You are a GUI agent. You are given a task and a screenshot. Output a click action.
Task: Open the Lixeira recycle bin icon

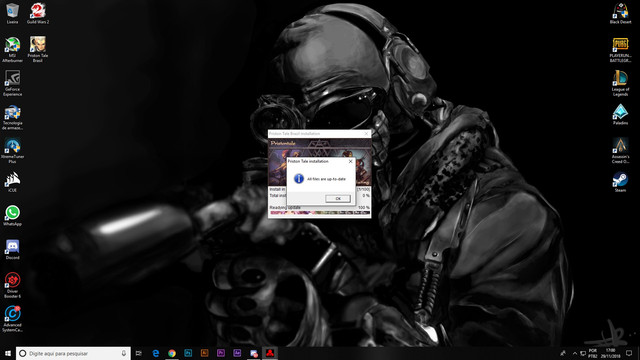tap(12, 13)
